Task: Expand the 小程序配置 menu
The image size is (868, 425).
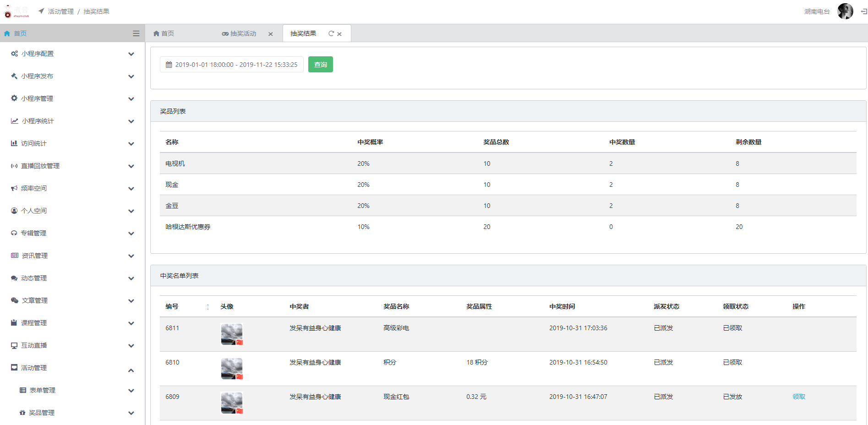Action: pyautogui.click(x=131, y=54)
